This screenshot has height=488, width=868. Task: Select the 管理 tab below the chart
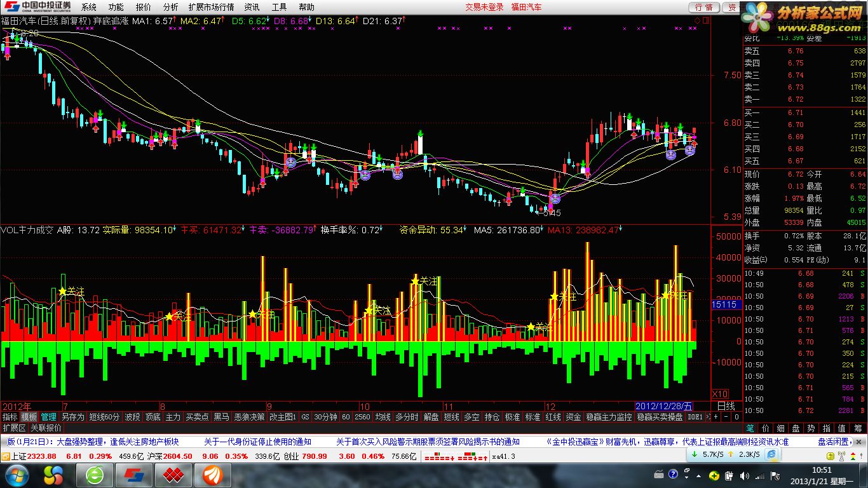click(49, 417)
